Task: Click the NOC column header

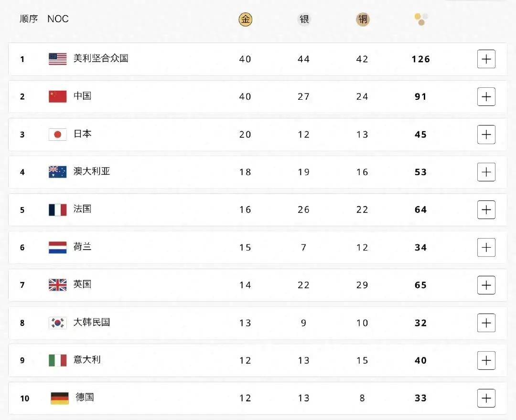Action: click(58, 19)
